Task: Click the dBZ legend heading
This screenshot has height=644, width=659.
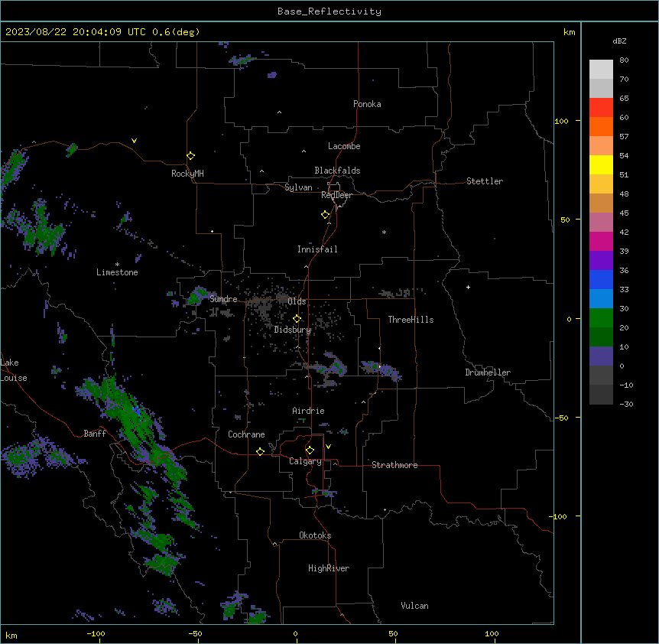Action: coord(619,41)
